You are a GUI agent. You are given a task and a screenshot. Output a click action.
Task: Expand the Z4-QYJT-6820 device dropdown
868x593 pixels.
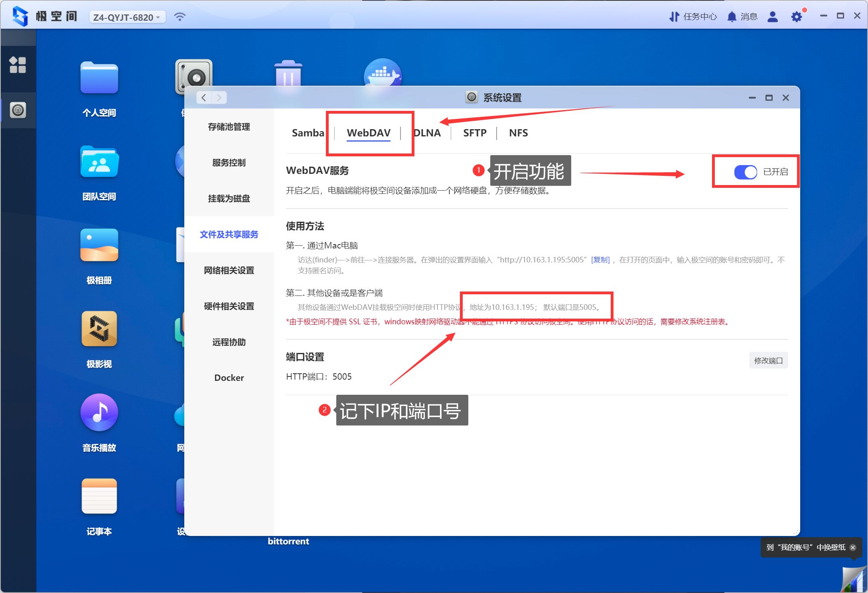click(x=126, y=17)
